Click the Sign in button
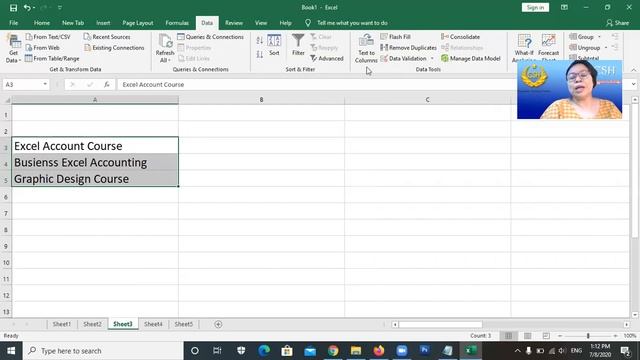Viewport: 640px width, 360px height. 535,8
